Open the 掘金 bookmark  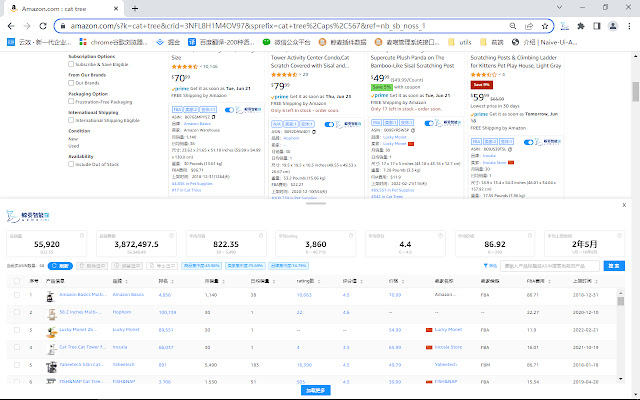click(x=168, y=42)
